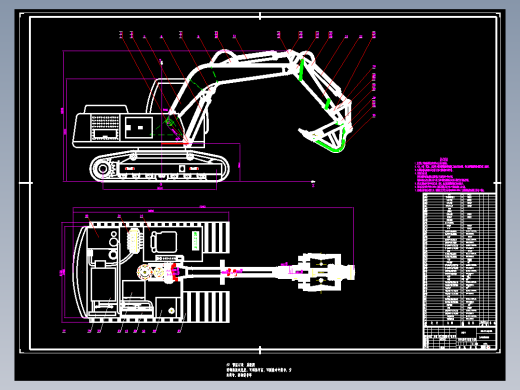Viewport: 520px width, 390px height.
Task: Select the right crawler track in plan view
Action: click(206, 307)
